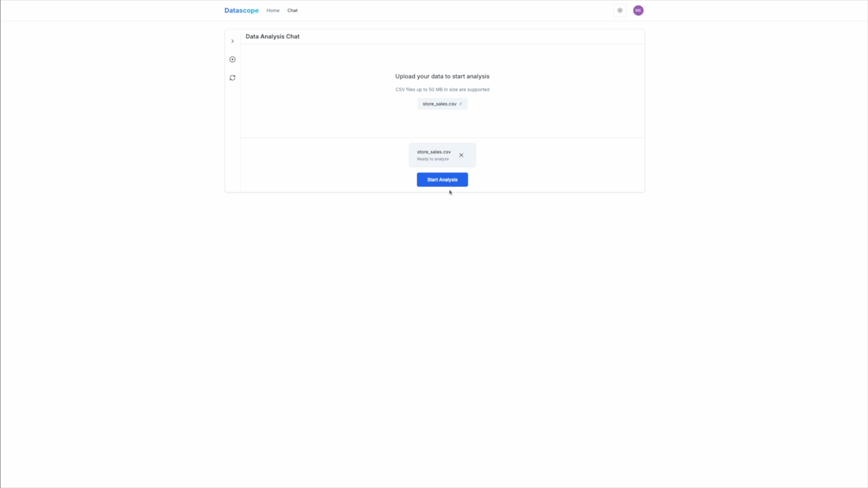Click the refresh arrows sidebar icon

[x=232, y=78]
